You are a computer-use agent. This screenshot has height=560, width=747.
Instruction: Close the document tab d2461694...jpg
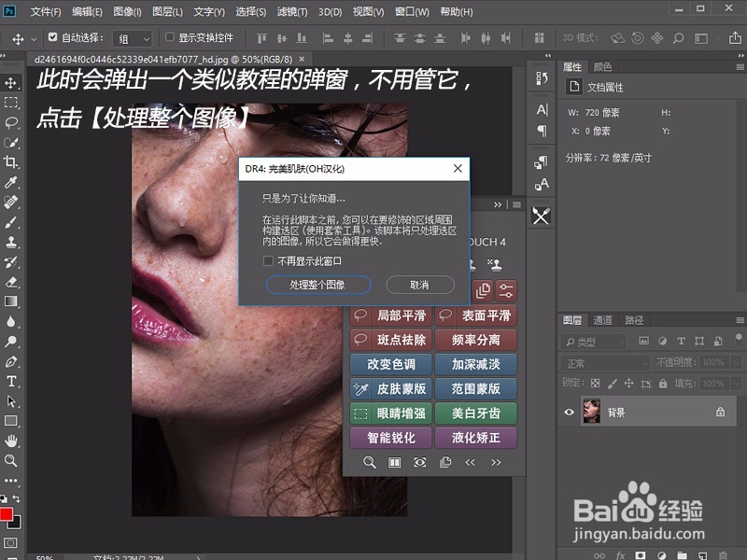302,59
